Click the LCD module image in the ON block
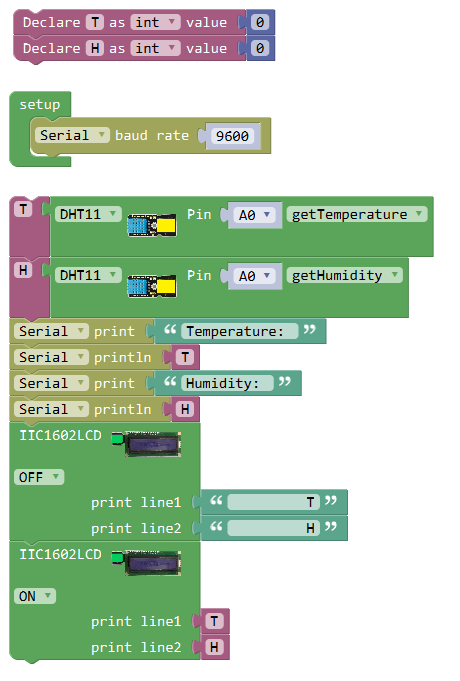460x681 pixels. 146,562
